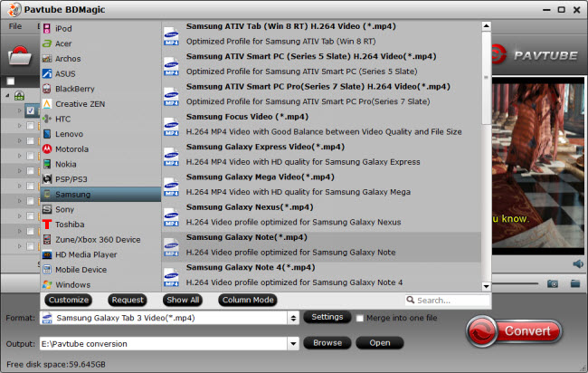Screen dimensions: 588x373
Task: Click the search magnifier icon
Action: 411,300
